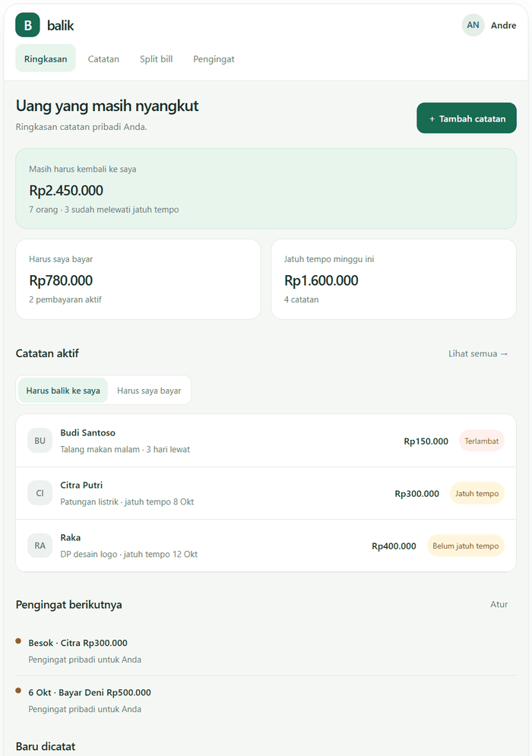Open the Lihat semua link
Viewport: 532px width, 756px height.
point(478,353)
